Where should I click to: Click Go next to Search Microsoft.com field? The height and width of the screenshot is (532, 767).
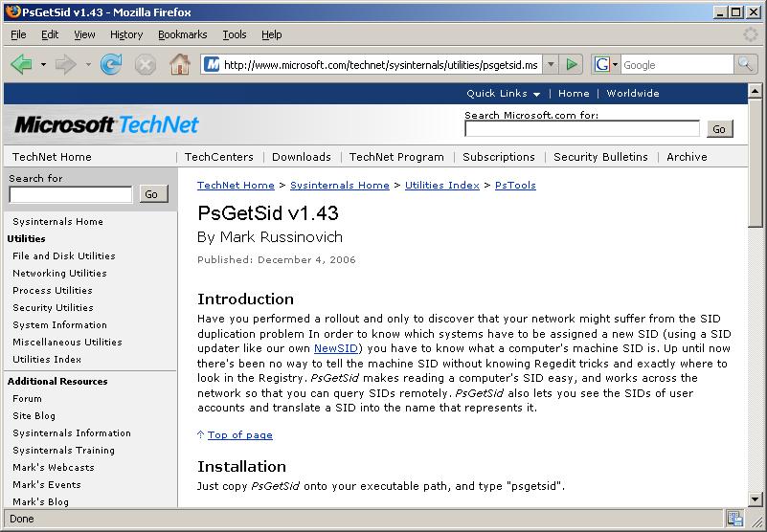pos(719,129)
